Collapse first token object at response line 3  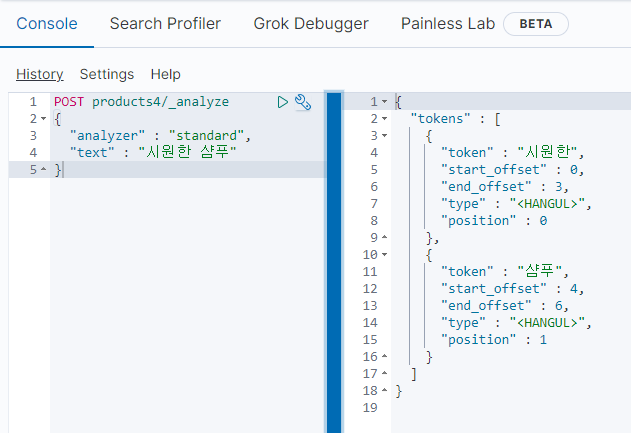point(386,136)
